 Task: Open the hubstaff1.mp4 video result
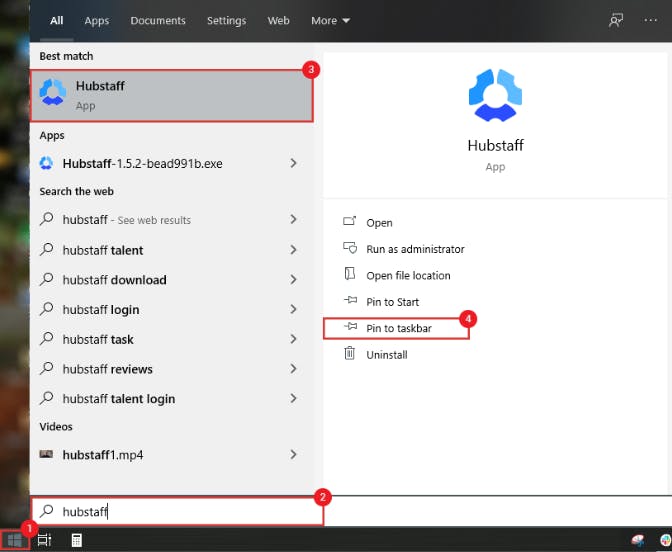(x=171, y=454)
